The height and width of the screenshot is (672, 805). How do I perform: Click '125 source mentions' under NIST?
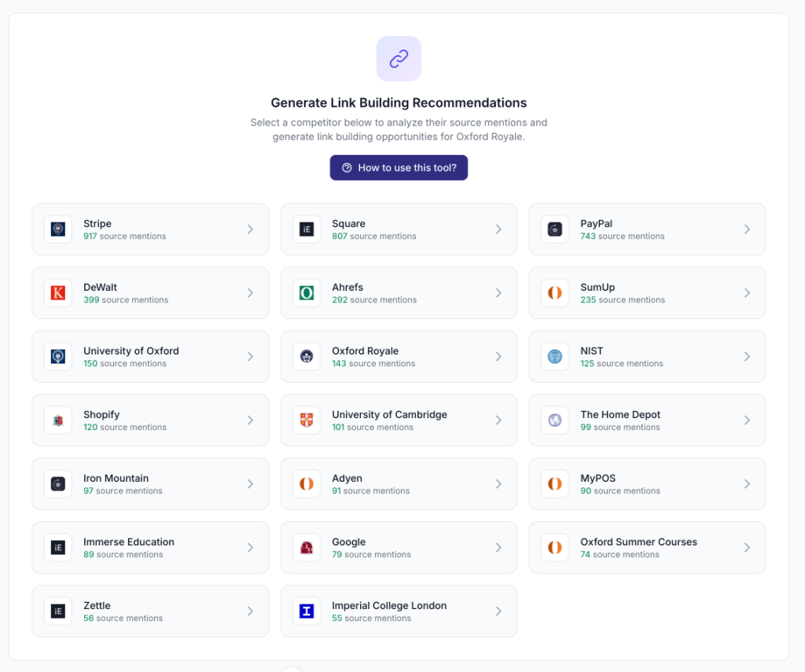tap(622, 363)
